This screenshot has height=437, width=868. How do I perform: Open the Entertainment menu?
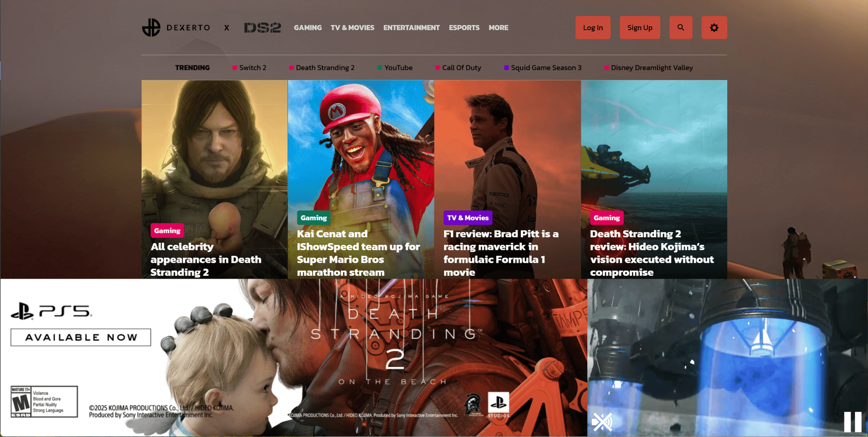point(412,28)
